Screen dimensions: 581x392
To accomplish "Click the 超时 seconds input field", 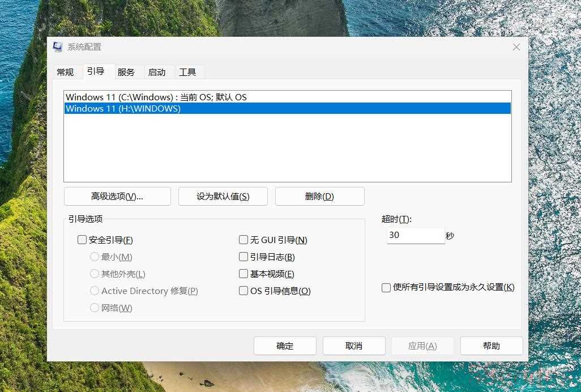I will tap(415, 235).
